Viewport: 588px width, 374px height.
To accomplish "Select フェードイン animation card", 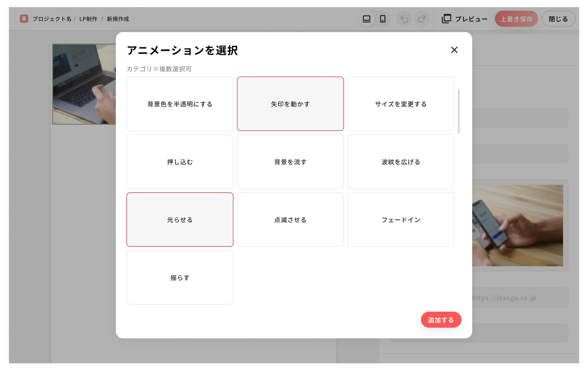I will (400, 219).
